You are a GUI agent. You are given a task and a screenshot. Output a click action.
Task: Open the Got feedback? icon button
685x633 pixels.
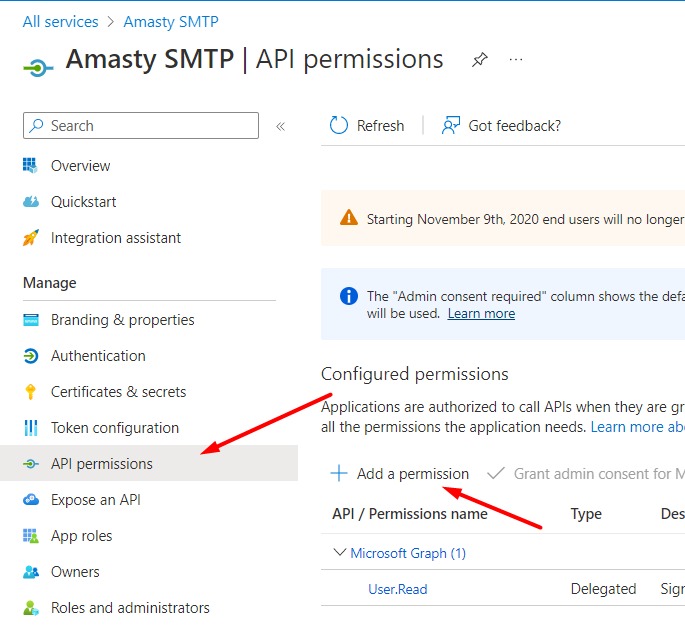451,125
